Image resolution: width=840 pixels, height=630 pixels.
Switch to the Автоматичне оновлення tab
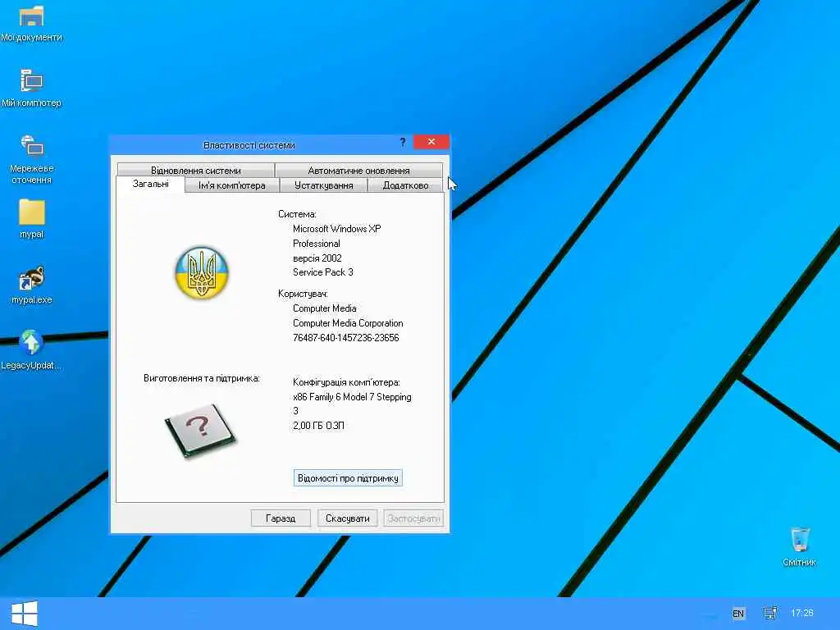pyautogui.click(x=358, y=171)
